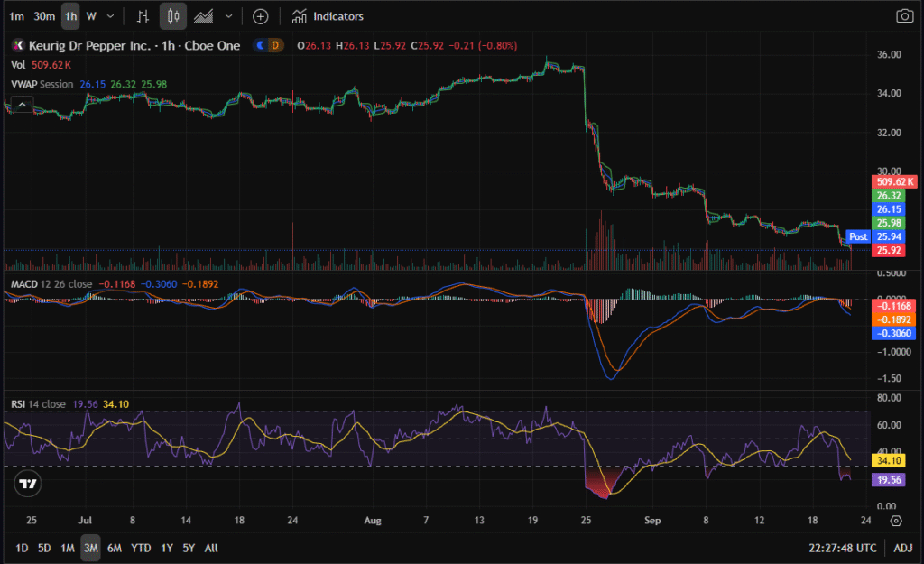Click the Compare or Add Symbol plus icon

pos(260,16)
